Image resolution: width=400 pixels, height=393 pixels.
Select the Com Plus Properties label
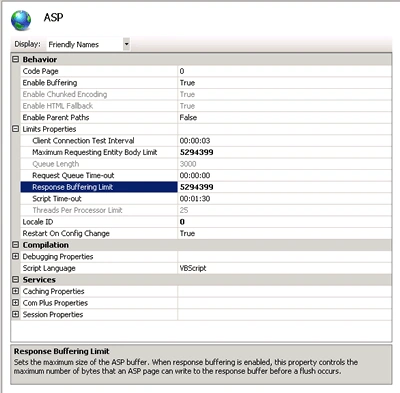point(55,303)
